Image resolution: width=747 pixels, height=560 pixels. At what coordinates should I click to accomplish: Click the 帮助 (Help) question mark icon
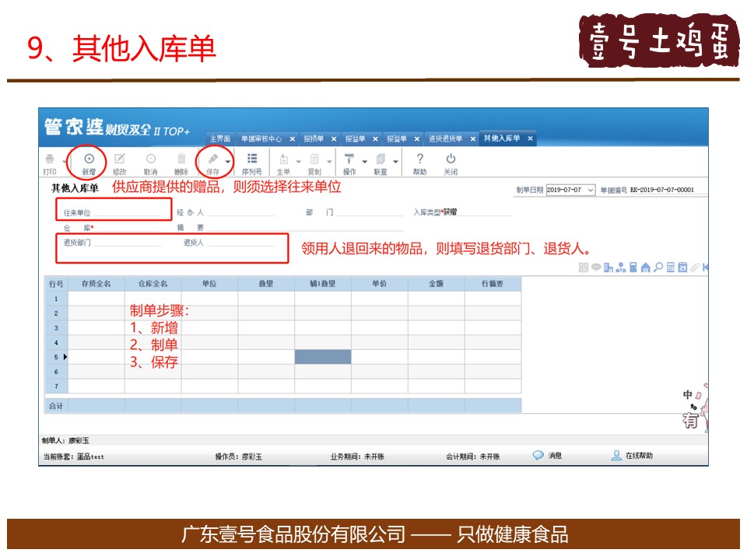[419, 159]
